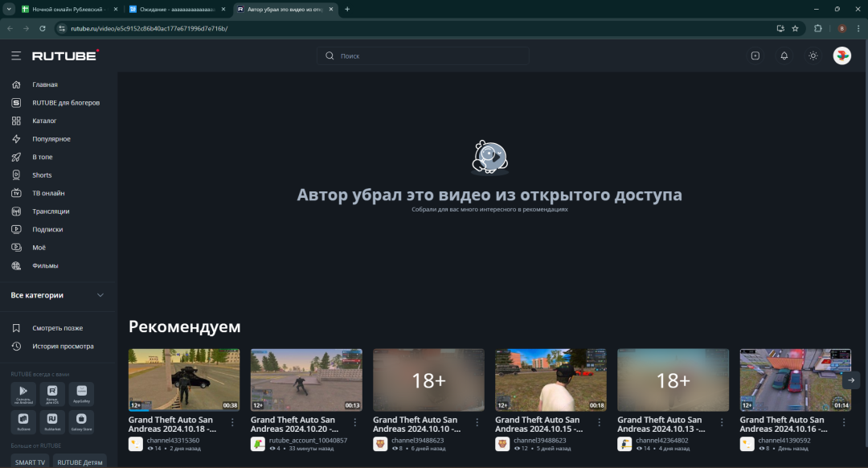Viewport: 868px width, 468px height.
Task: Click the AppGallery tile
Action: [x=81, y=394]
